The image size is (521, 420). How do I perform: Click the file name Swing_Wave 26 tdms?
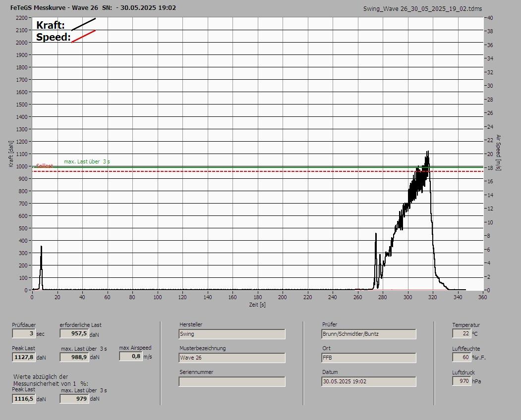[422, 9]
